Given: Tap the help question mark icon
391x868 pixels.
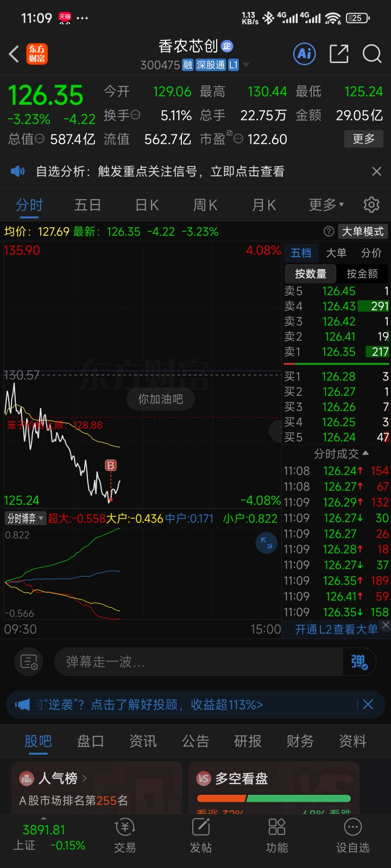Looking at the screenshot, I should pyautogui.click(x=329, y=232).
